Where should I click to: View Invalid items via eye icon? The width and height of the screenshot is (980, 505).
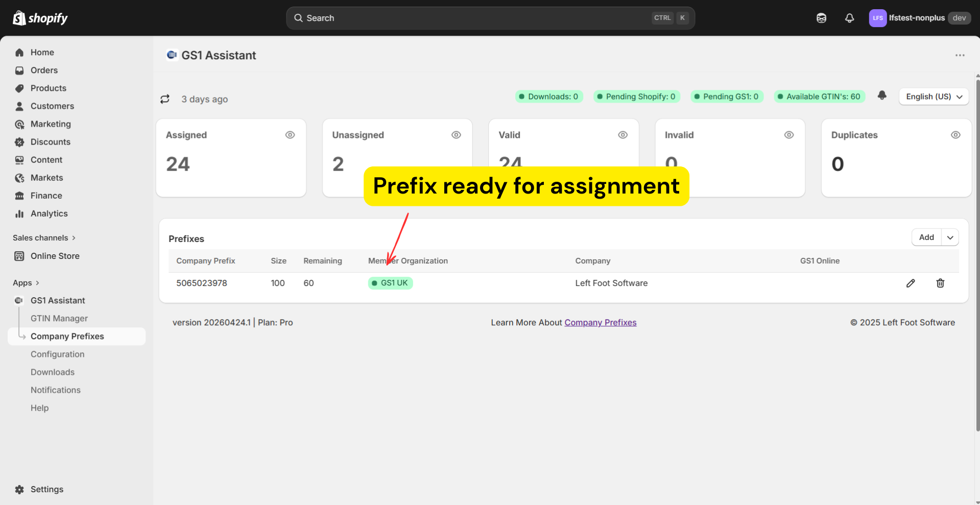pos(789,135)
